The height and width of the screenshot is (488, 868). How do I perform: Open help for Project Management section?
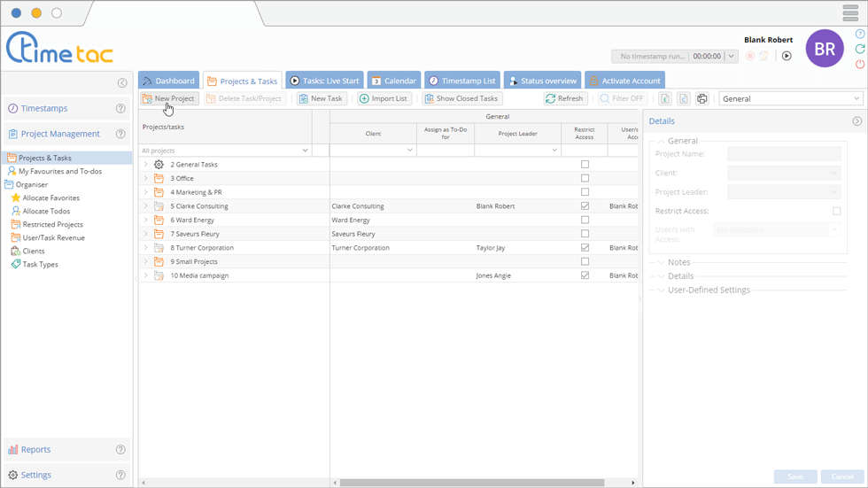pos(120,134)
